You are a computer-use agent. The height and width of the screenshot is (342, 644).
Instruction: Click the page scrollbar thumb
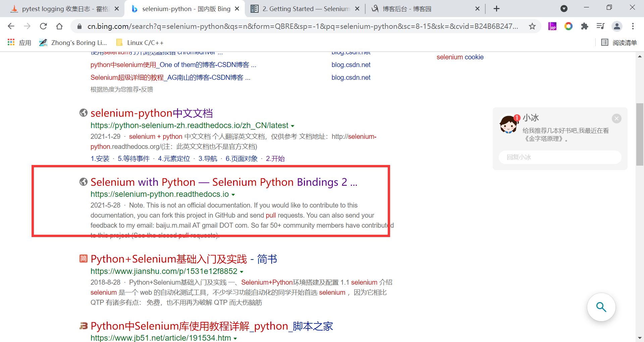coord(640,134)
